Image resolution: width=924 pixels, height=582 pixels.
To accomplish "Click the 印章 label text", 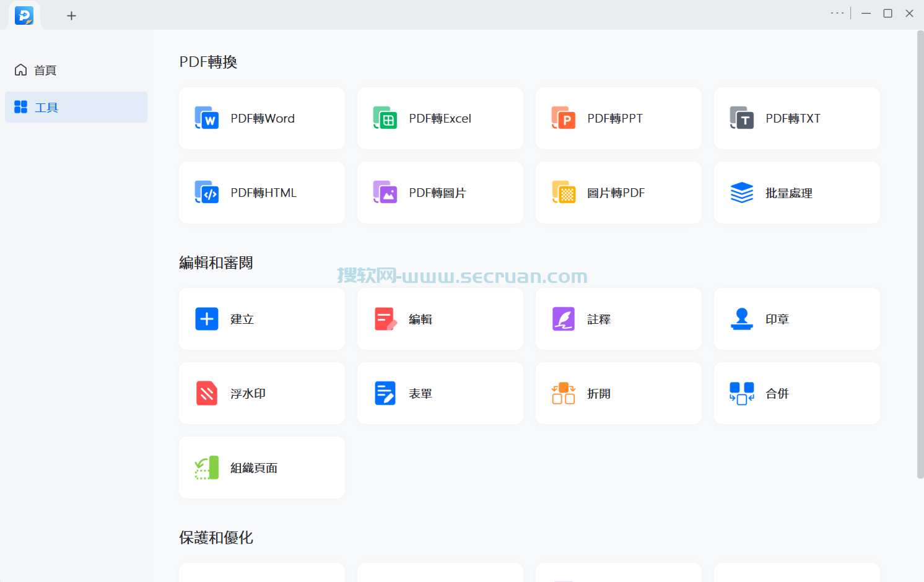I will [x=777, y=319].
